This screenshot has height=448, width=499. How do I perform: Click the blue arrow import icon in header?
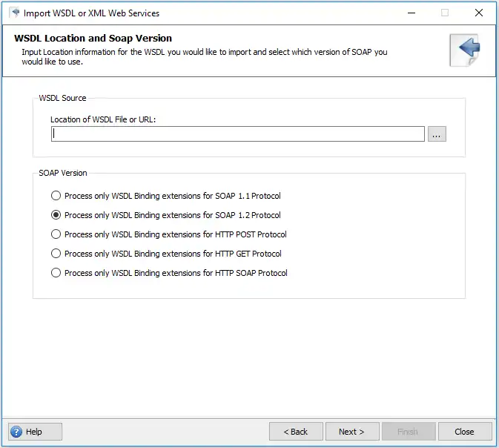pyautogui.click(x=465, y=50)
